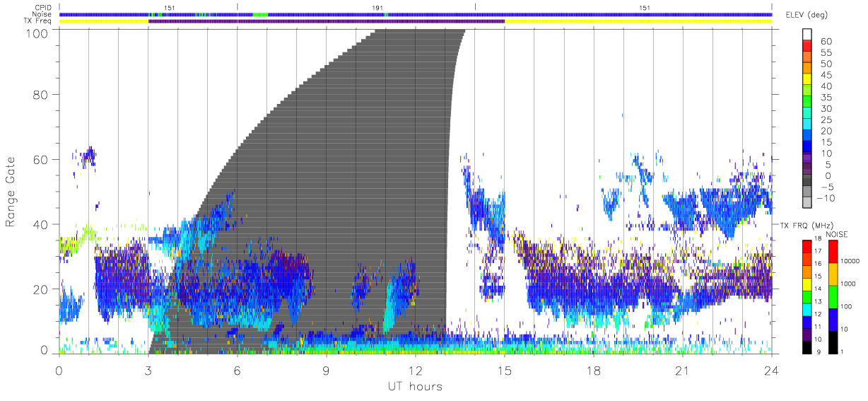Click the 'UT hours' axis title
Image resolution: width=868 pixels, height=401 pixels.
tap(415, 386)
